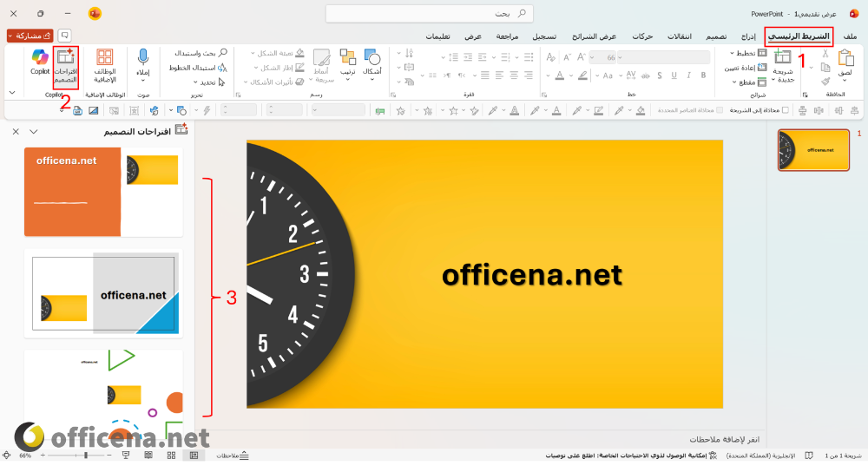Toggle Italic (I) formatting
Screen dimensions: 868x472
688,75
